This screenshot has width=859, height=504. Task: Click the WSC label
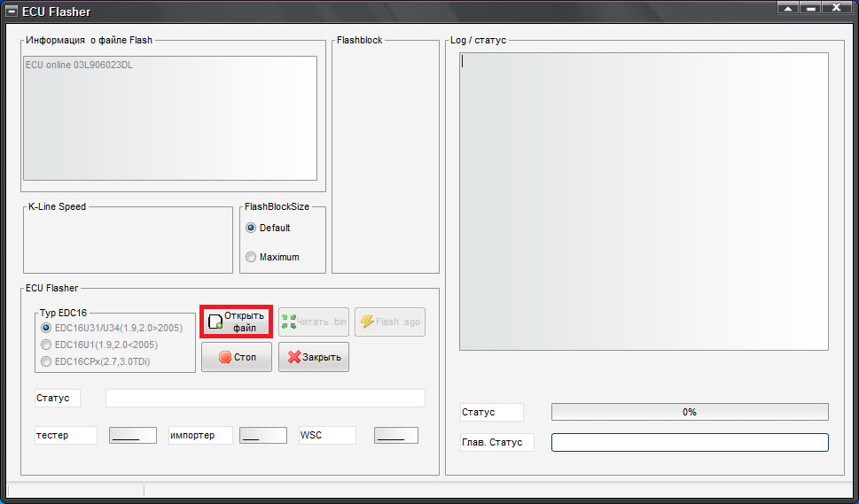(327, 436)
